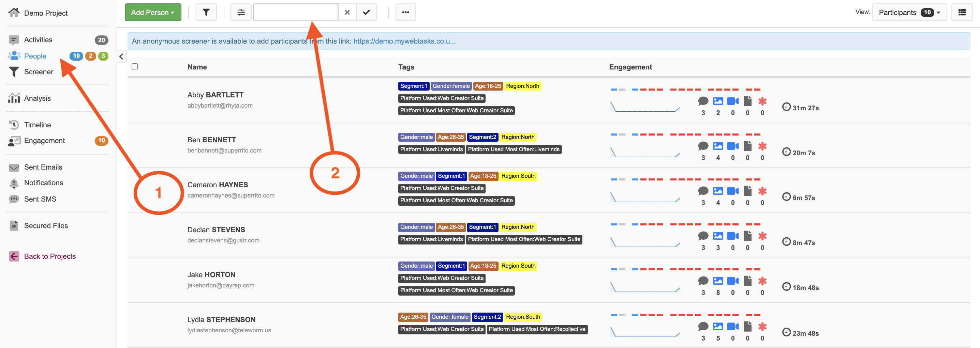Open Activities in the sidebar

[38, 40]
